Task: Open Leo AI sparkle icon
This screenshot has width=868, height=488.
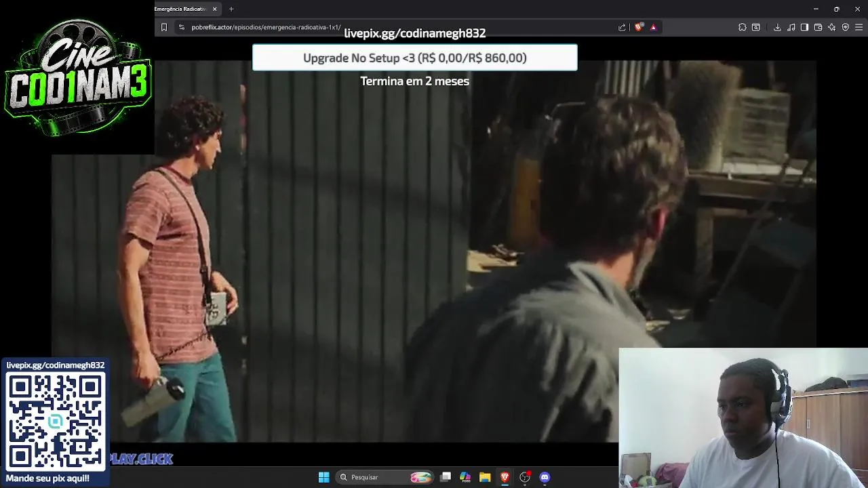Action: (x=831, y=27)
